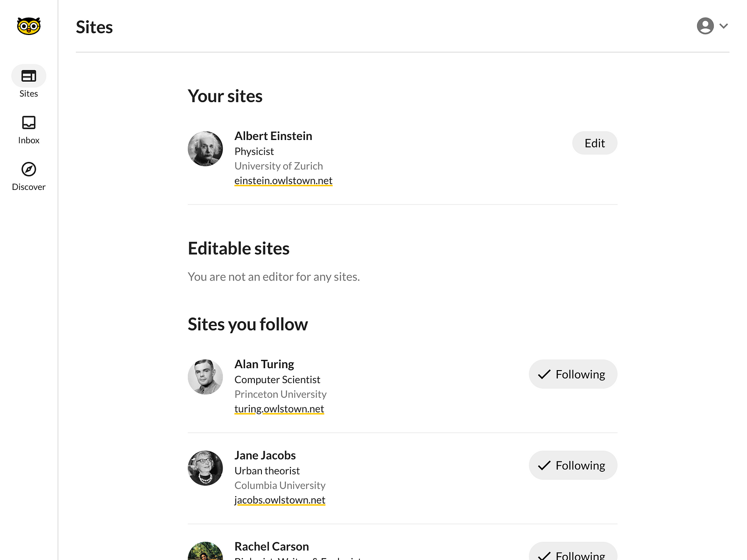Edit the Albert Einstein site
Image resolution: width=747 pixels, height=560 pixels.
(594, 143)
